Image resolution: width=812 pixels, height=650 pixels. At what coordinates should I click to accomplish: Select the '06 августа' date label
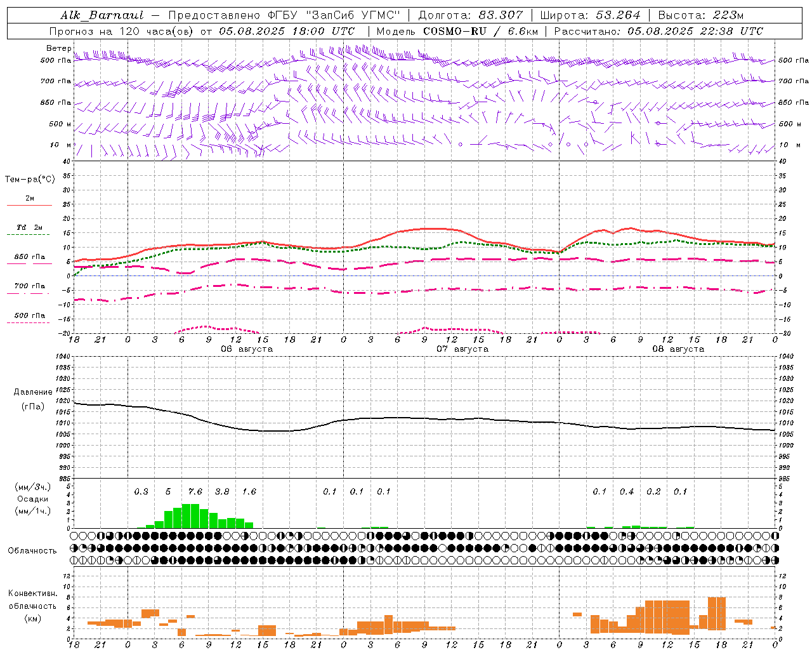[x=247, y=349]
